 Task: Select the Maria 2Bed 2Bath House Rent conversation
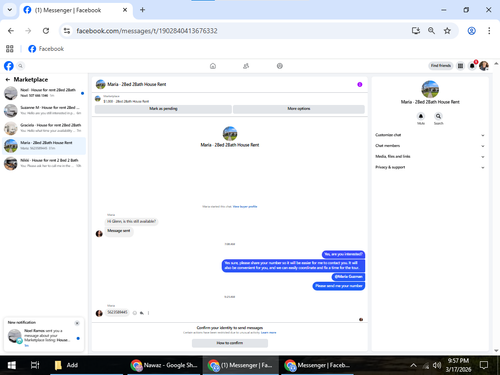tap(44, 146)
